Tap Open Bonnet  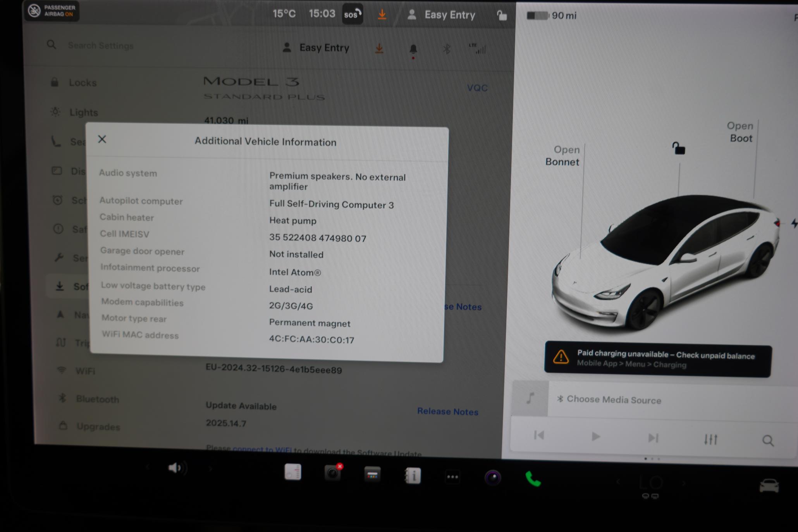tap(563, 156)
